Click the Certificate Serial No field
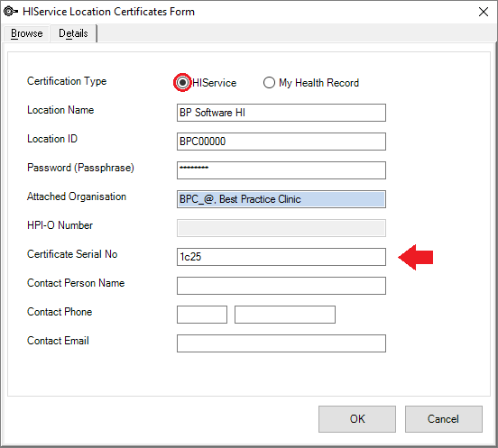 [x=281, y=257]
